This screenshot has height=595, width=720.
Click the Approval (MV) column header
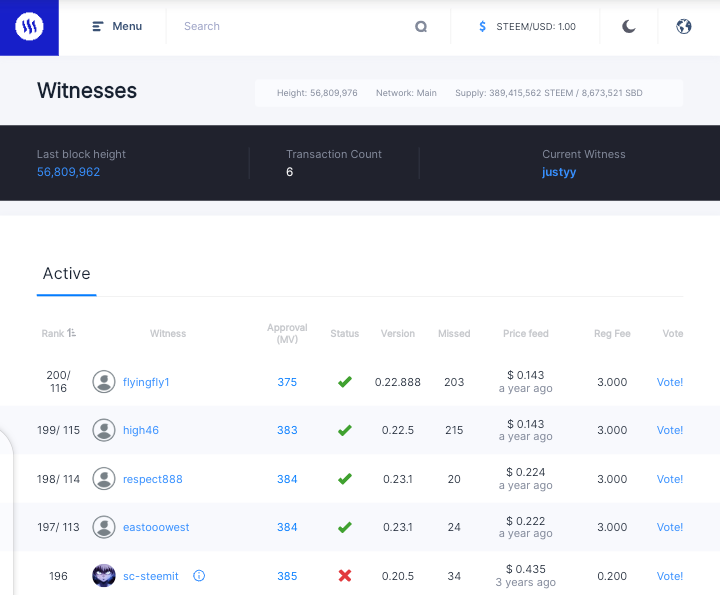(287, 333)
